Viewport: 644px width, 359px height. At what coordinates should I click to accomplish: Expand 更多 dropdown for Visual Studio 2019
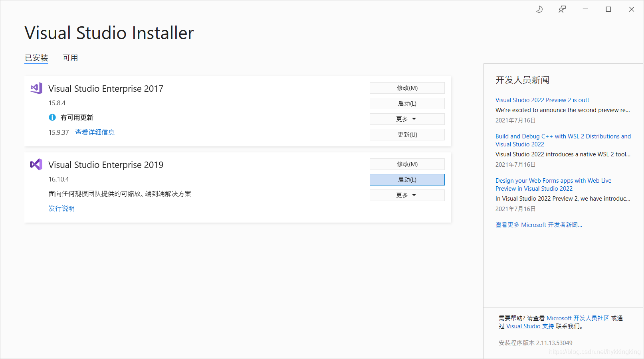coord(407,195)
